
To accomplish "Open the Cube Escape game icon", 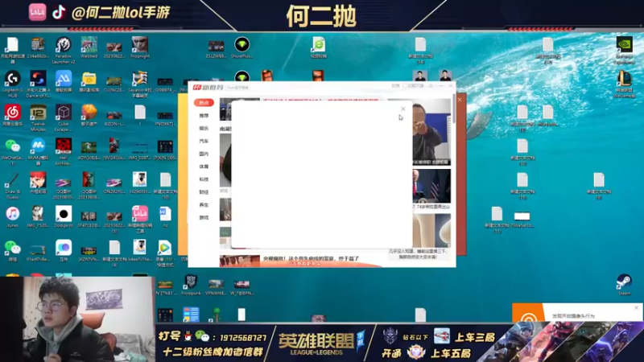I will [64, 112].
